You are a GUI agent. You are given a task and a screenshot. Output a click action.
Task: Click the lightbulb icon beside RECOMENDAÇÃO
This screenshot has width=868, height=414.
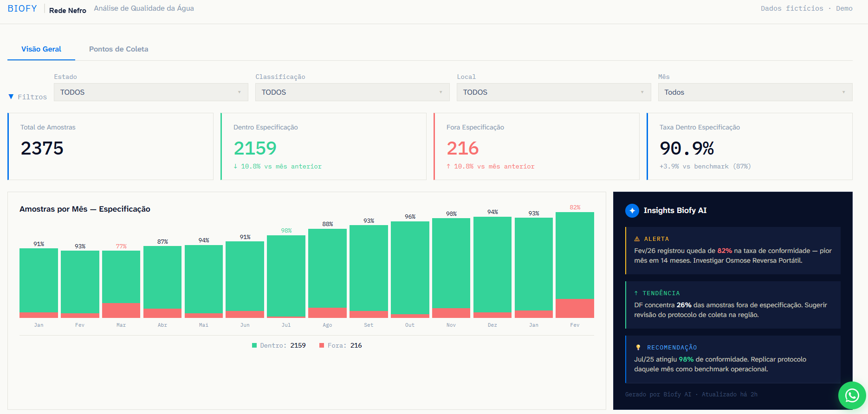tap(638, 348)
